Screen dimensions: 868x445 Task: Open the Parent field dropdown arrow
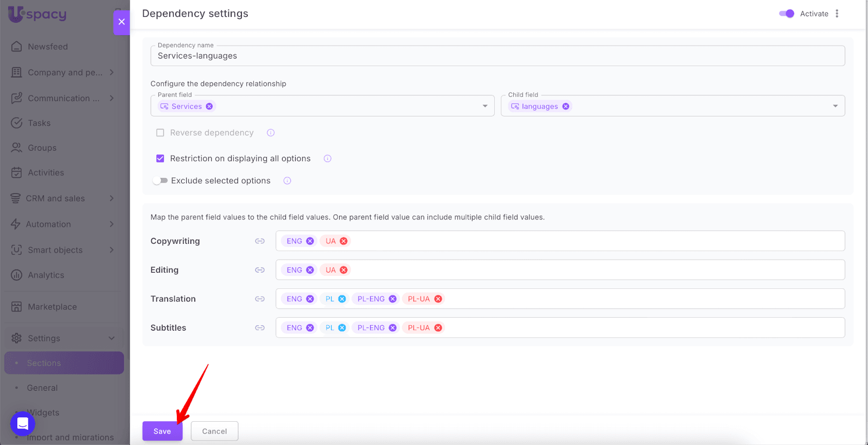[485, 106]
